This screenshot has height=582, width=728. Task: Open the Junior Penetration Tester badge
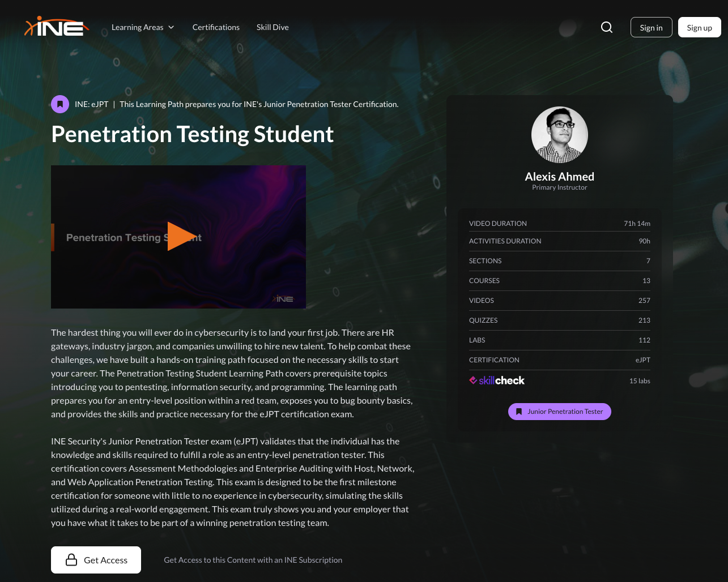click(x=560, y=412)
